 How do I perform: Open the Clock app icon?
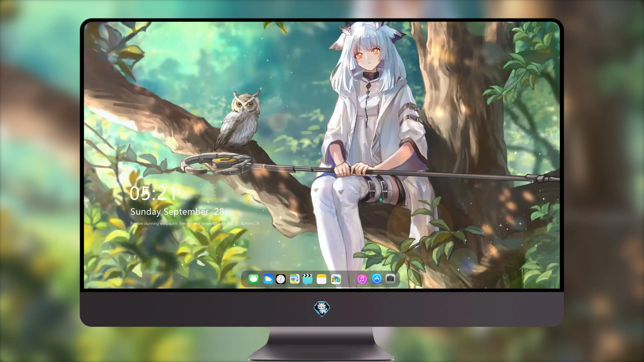pyautogui.click(x=281, y=279)
